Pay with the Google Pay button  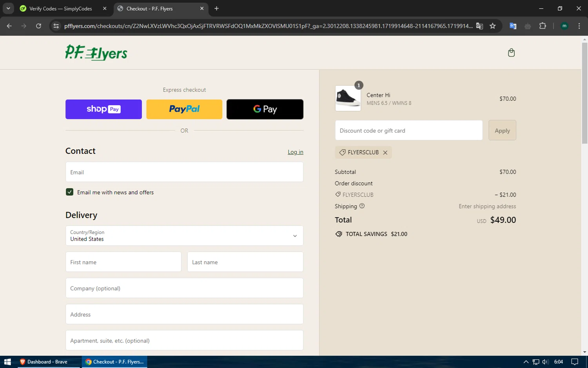coord(265,109)
